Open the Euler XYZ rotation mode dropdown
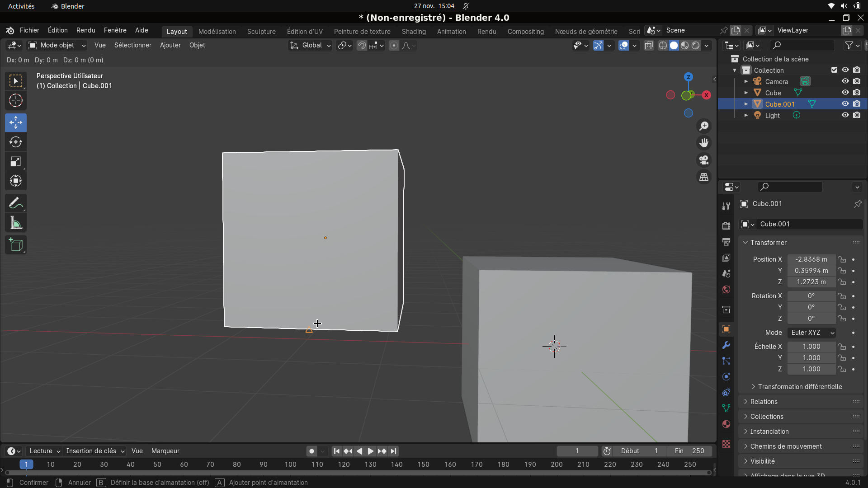The image size is (868, 488). coord(811,333)
